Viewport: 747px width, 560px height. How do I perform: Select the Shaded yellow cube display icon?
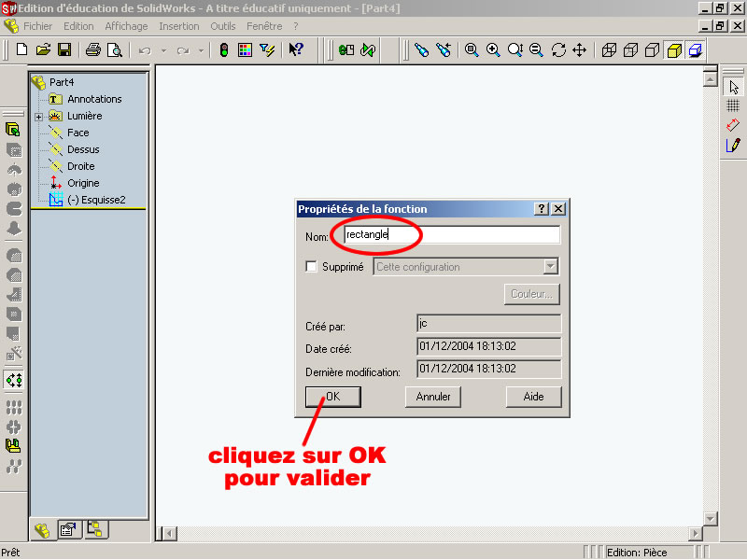tap(674, 49)
